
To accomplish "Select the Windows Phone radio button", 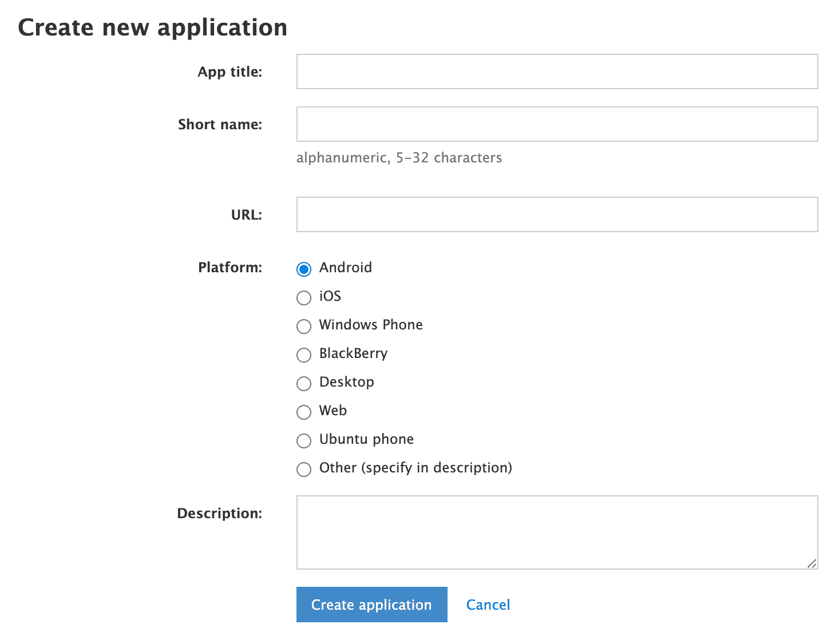I will 304,326.
